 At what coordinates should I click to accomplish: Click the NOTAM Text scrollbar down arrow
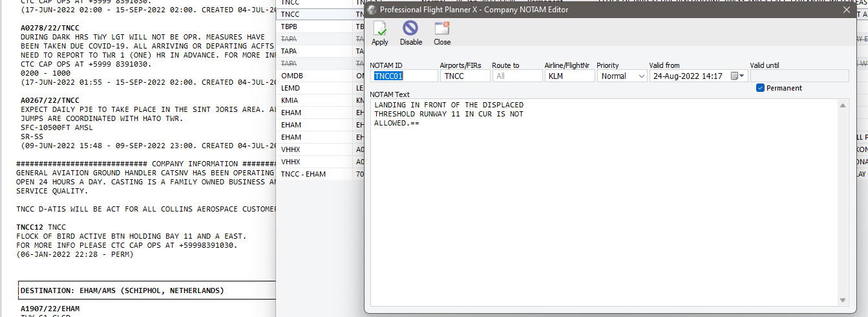pos(843,300)
